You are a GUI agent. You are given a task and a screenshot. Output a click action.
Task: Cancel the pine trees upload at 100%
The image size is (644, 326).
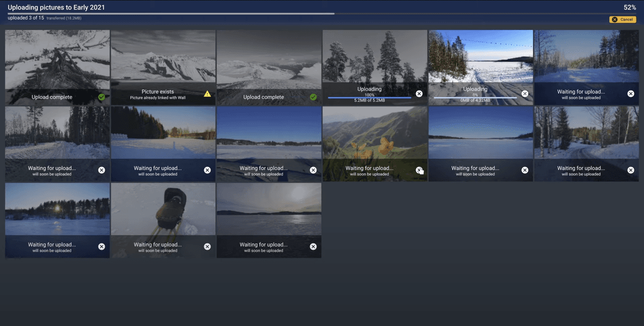pos(419,94)
